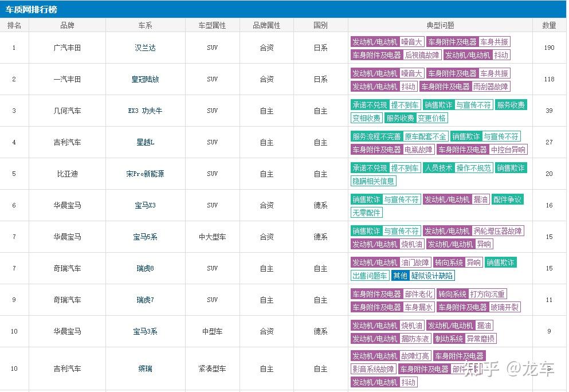
Task: Click the 故障灯亮 tag in 缤瑞 row
Action: [x=415, y=356]
